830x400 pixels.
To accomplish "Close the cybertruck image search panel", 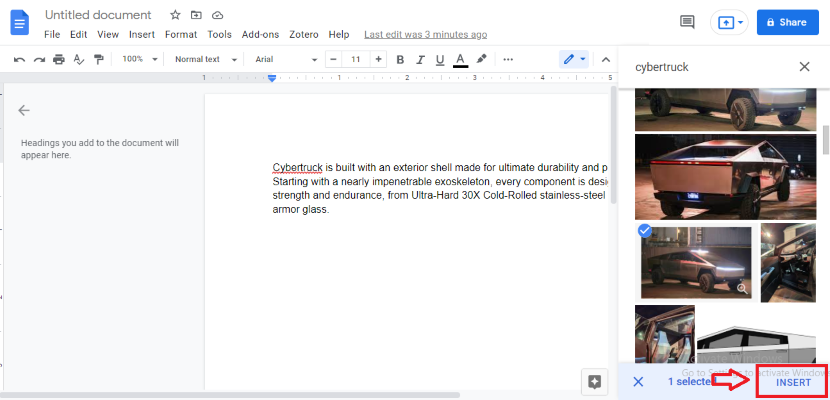I will point(805,67).
